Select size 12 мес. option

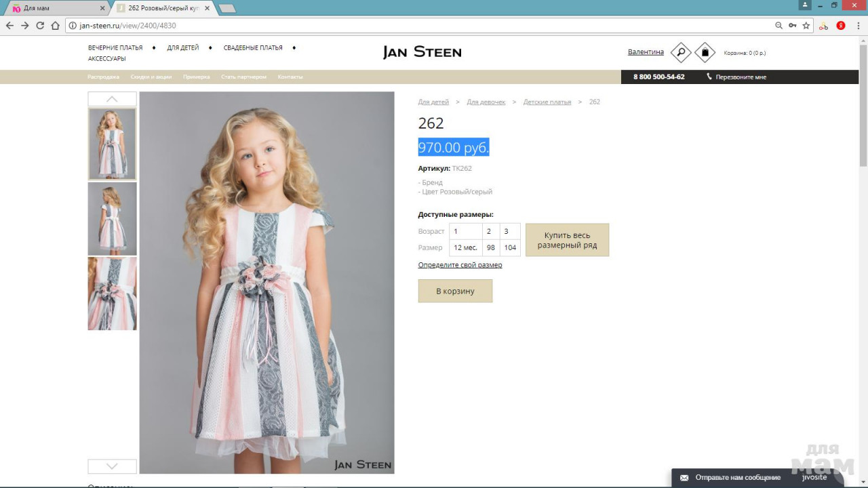point(465,247)
